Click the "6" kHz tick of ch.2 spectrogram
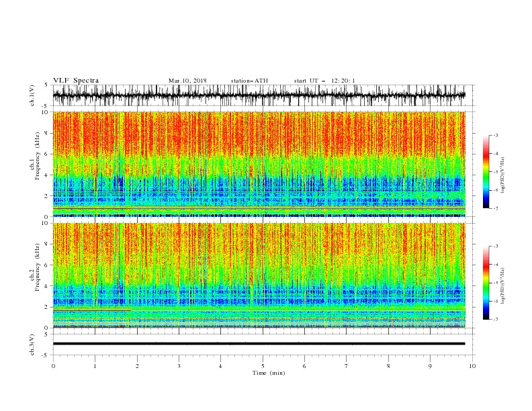Screen dimensions: 532x411 pos(46,265)
